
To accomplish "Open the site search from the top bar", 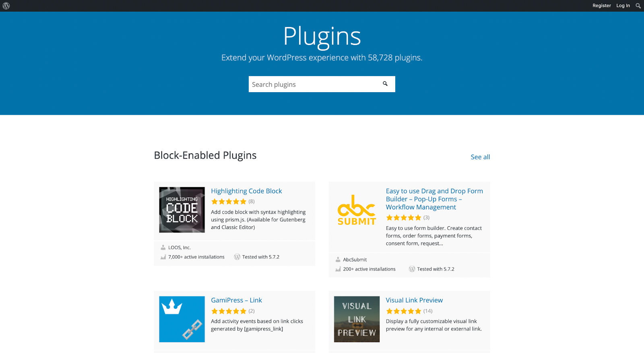I will 638,6.
